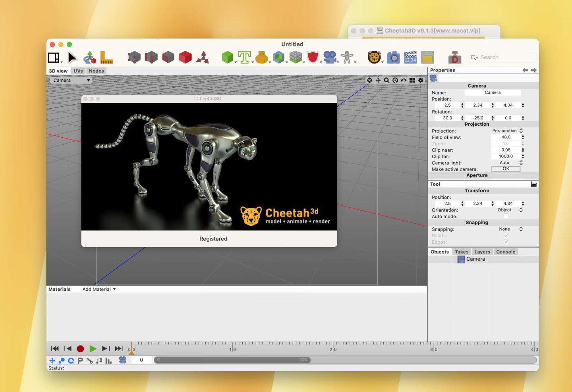Click the clapperboard render animation icon
572x392 pixels.
[x=410, y=58]
